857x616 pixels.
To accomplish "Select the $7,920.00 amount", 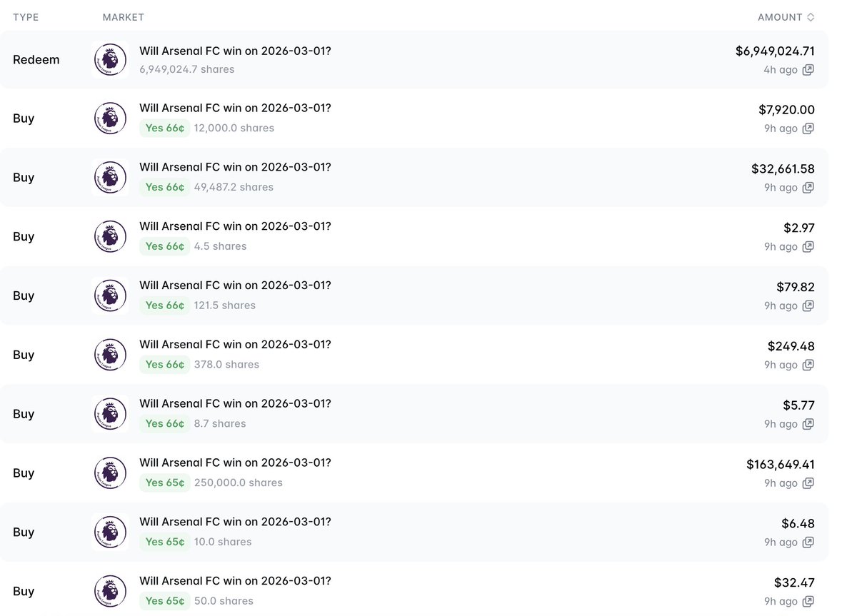I will pyautogui.click(x=786, y=110).
